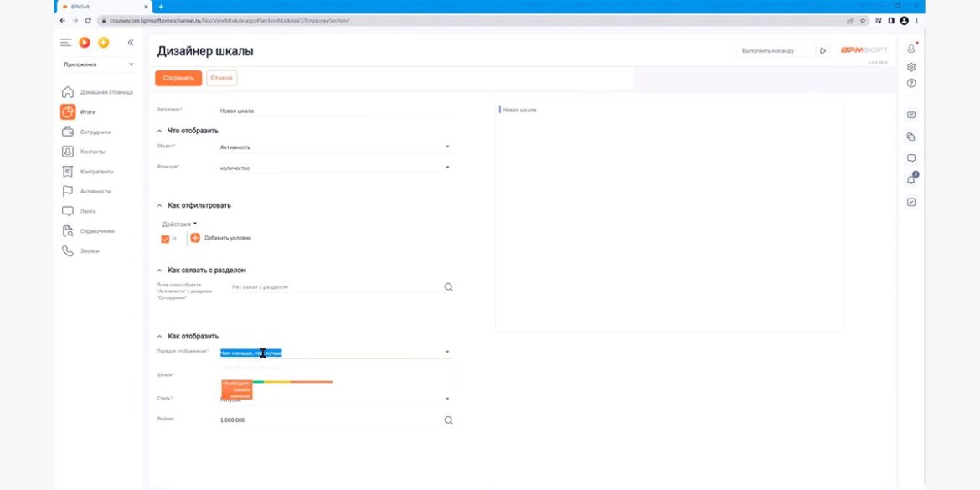The image size is (980, 490).
Task: Click the Заголовок field with 'Новая шкала'
Action: pyautogui.click(x=335, y=111)
